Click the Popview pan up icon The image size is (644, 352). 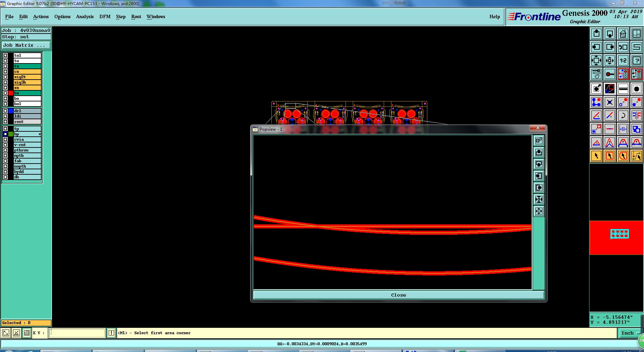coord(539,152)
